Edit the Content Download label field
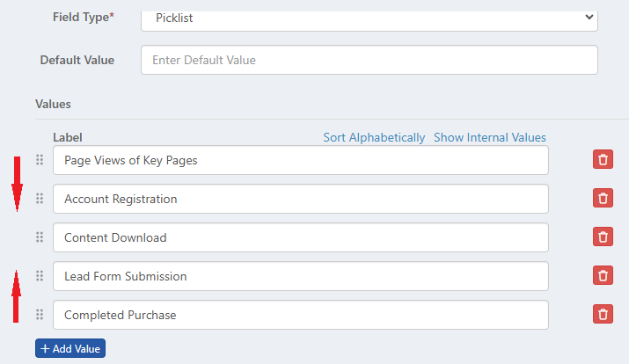The width and height of the screenshot is (629, 364). coord(300,237)
